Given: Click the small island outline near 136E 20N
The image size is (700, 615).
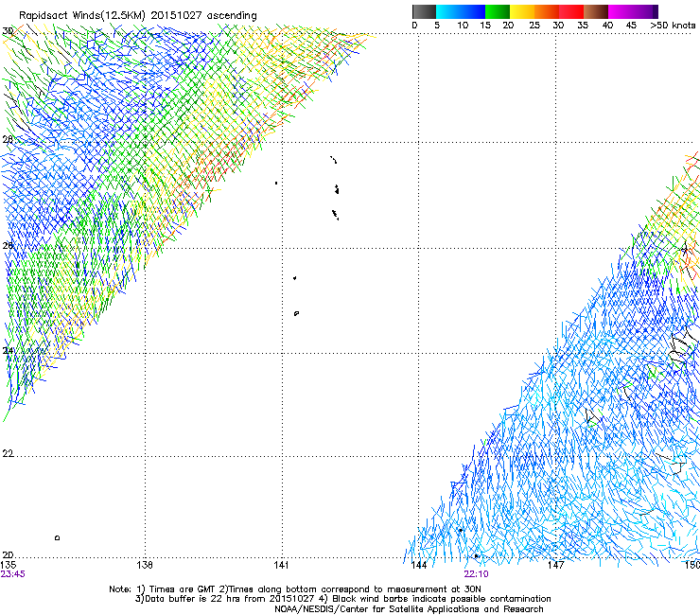Looking at the screenshot, I should pos(57,537).
